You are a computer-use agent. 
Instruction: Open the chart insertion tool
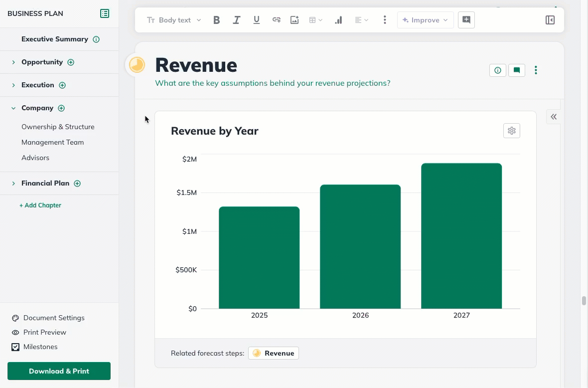click(x=338, y=20)
